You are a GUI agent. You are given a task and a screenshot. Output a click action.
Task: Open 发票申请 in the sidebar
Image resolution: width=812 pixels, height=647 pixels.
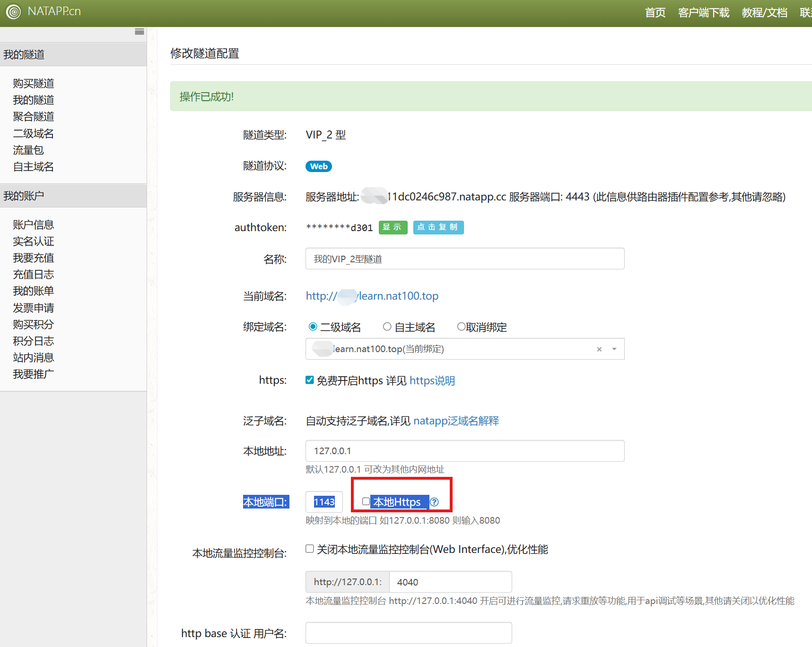point(34,308)
